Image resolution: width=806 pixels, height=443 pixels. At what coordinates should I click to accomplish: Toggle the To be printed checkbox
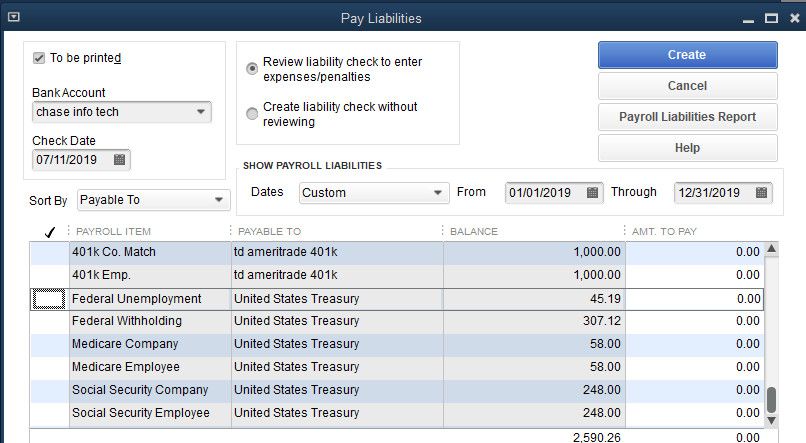[39, 58]
